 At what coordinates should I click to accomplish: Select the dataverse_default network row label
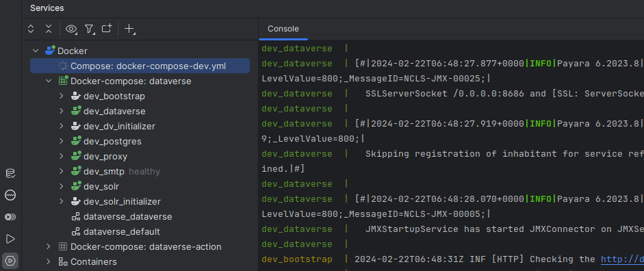click(x=122, y=231)
